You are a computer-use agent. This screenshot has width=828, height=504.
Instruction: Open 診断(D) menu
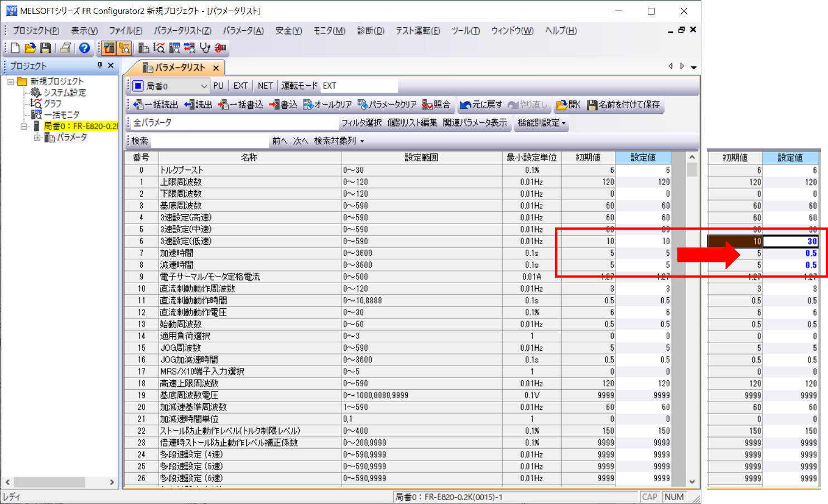coord(370,31)
